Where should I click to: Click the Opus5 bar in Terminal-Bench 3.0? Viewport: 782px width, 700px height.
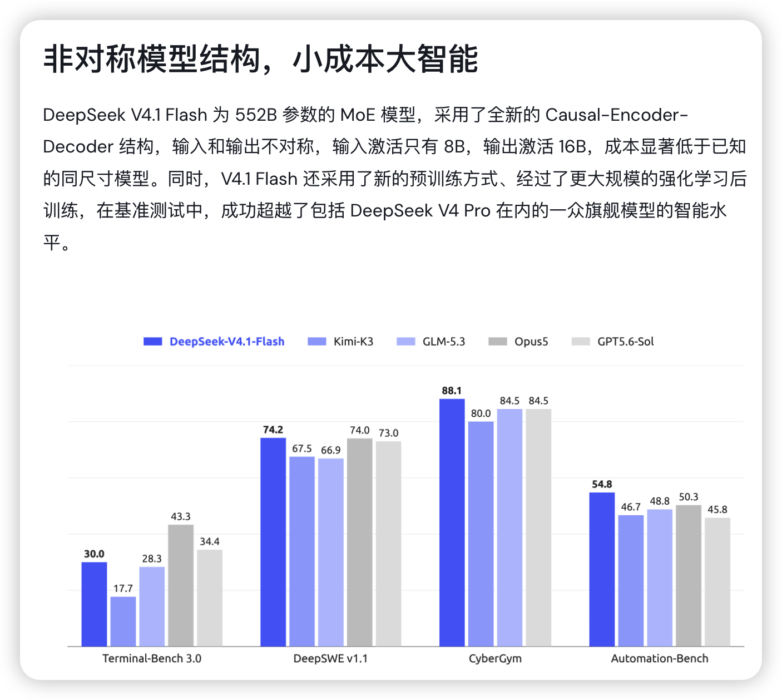181,585
